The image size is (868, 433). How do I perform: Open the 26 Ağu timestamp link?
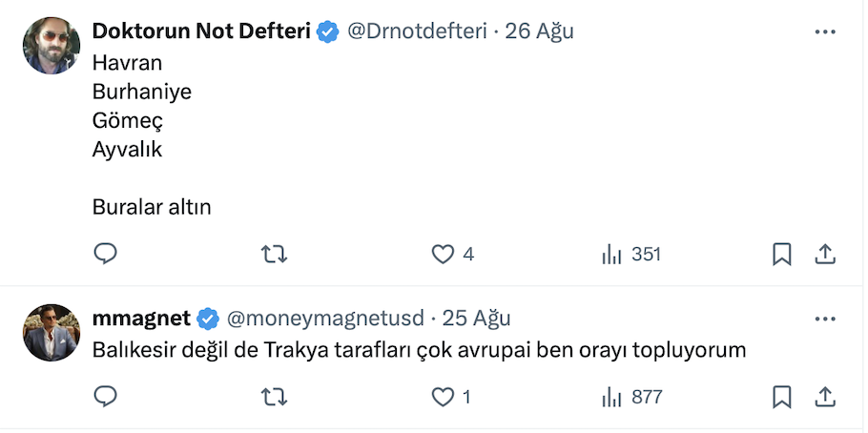point(540,31)
